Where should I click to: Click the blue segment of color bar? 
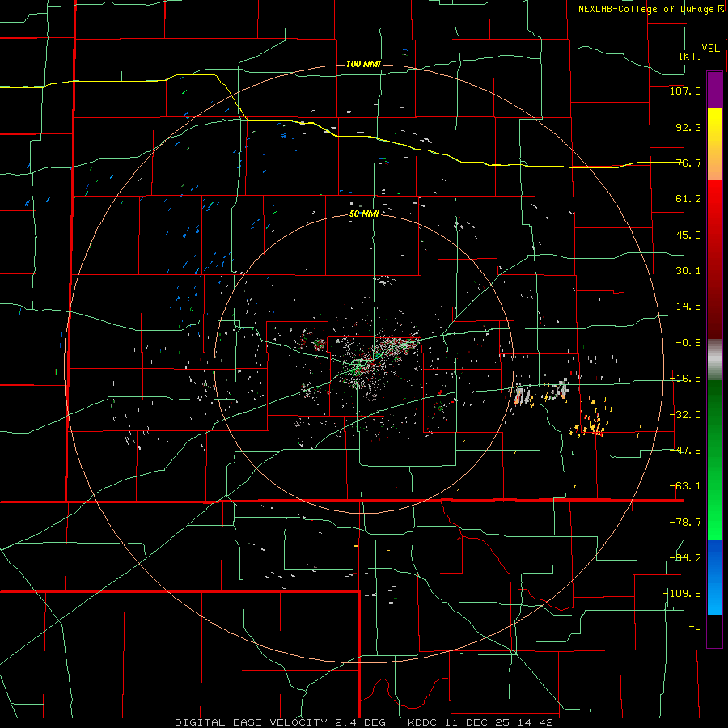pos(714,577)
